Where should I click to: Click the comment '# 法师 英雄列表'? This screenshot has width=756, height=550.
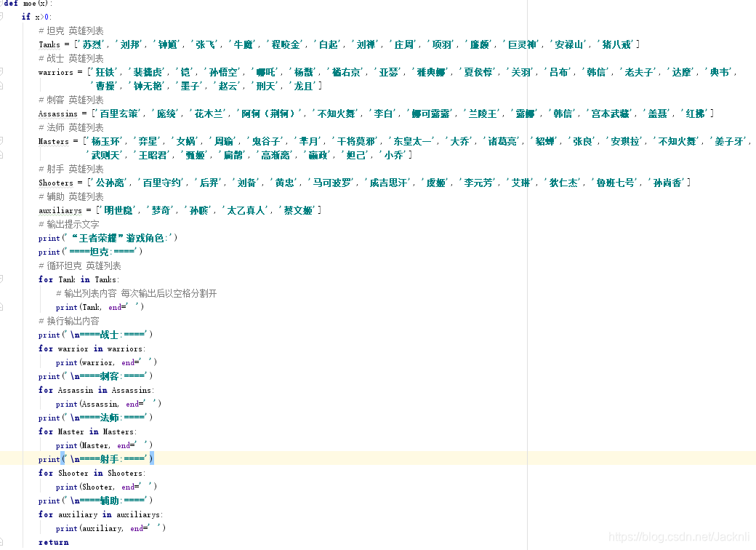tap(71, 127)
